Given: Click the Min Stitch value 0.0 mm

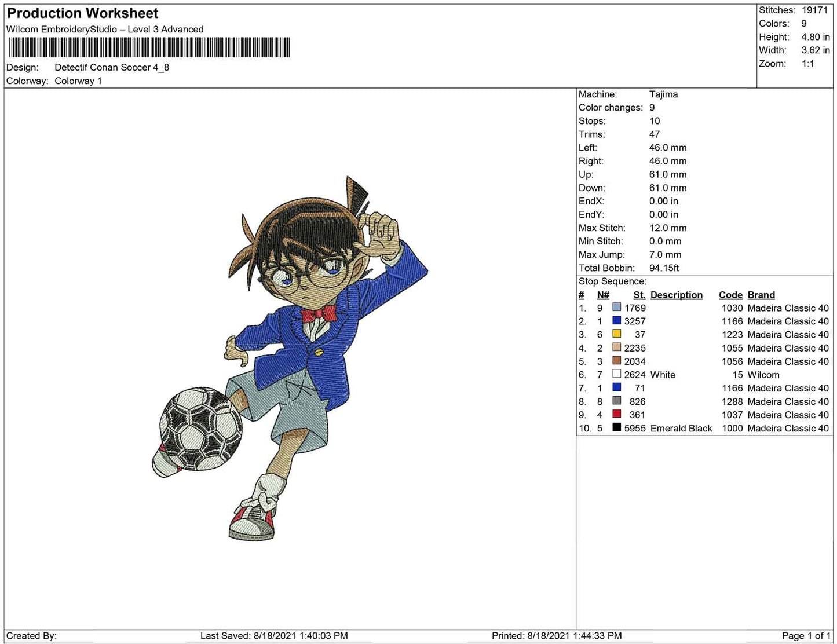Looking at the screenshot, I should 665,241.
